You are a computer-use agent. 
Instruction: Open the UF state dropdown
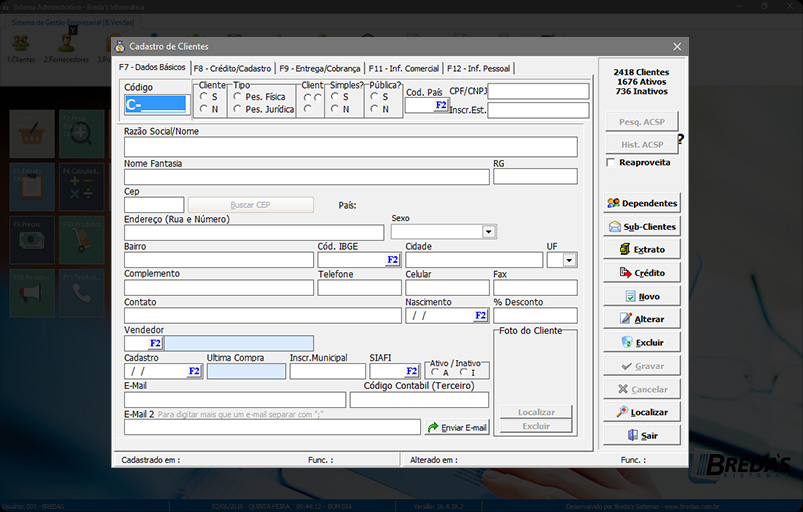[569, 260]
